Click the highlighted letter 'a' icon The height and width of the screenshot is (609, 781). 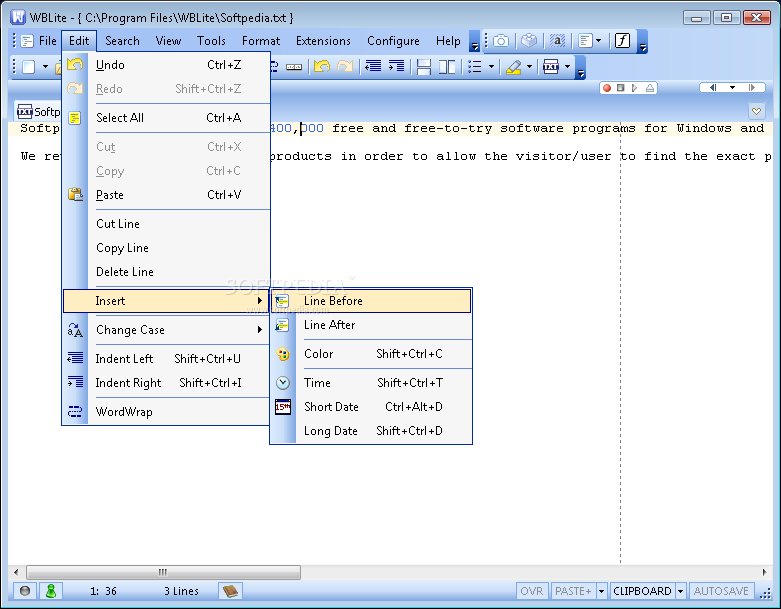(x=557, y=41)
